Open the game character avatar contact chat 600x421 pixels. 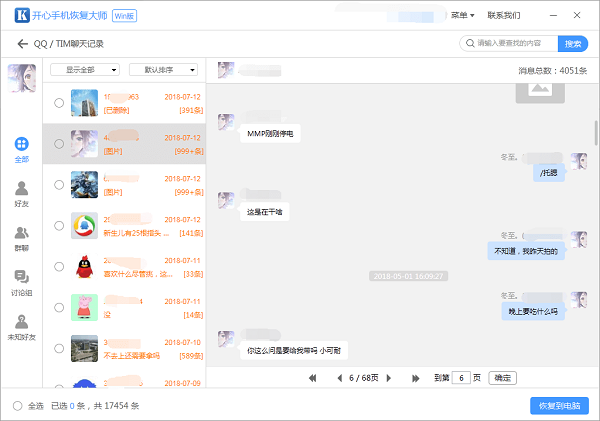click(84, 185)
